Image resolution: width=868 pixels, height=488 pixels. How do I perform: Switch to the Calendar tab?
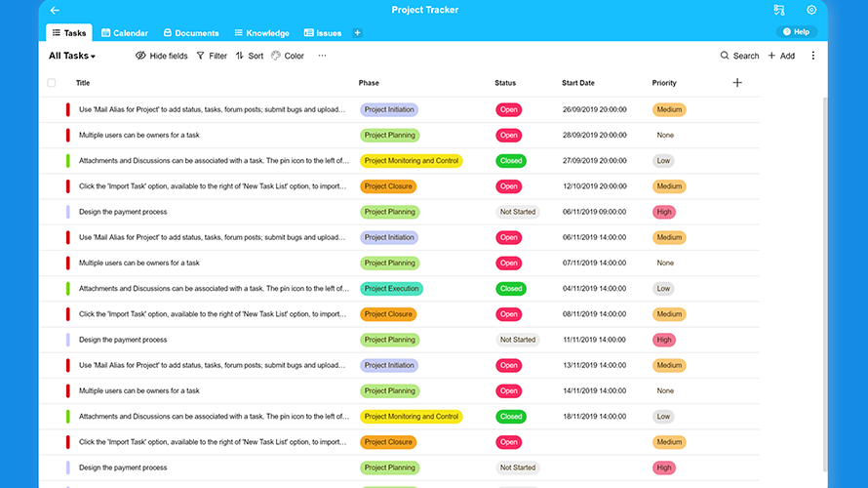[125, 33]
